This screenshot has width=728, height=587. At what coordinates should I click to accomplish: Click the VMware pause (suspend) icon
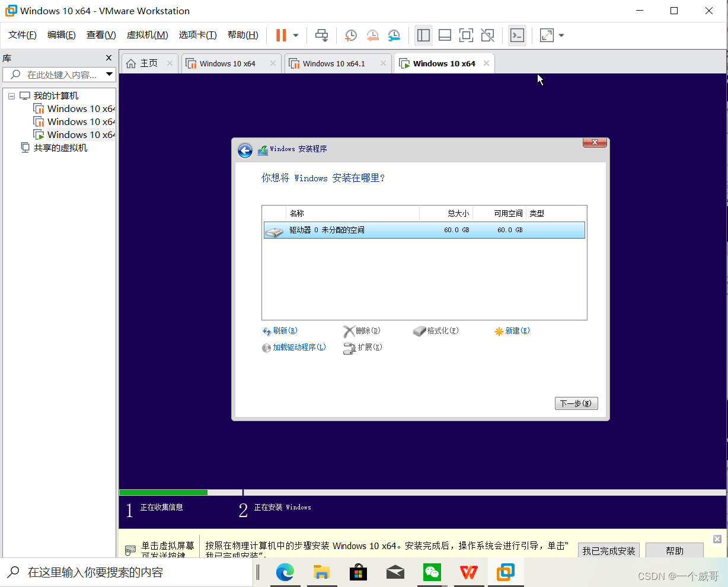click(281, 35)
